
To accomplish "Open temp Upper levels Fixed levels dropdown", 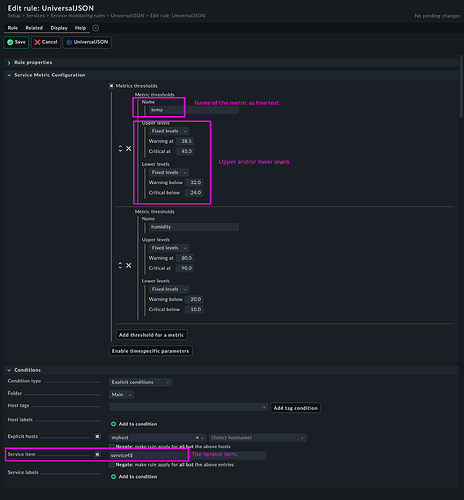I will 169,131.
